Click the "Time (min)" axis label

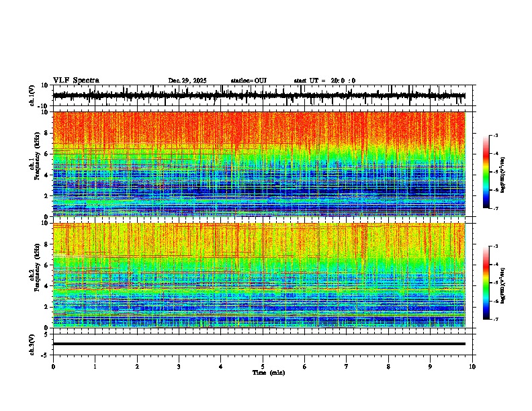point(269,373)
